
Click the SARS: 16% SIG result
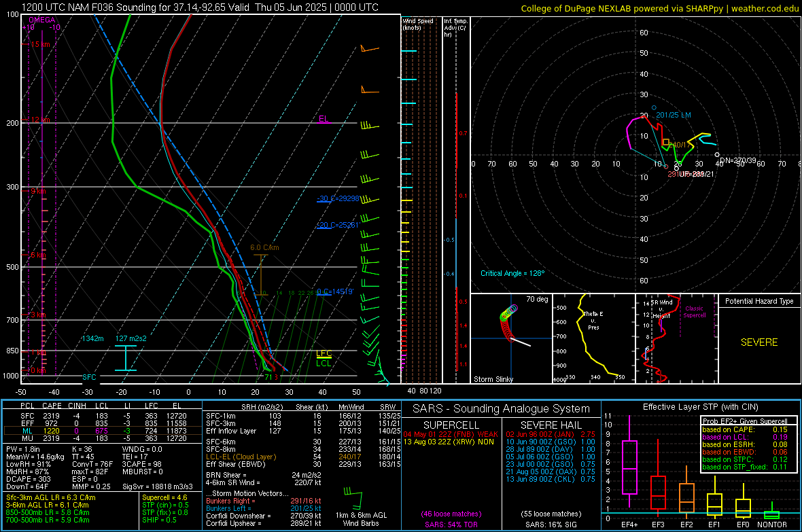point(551,525)
